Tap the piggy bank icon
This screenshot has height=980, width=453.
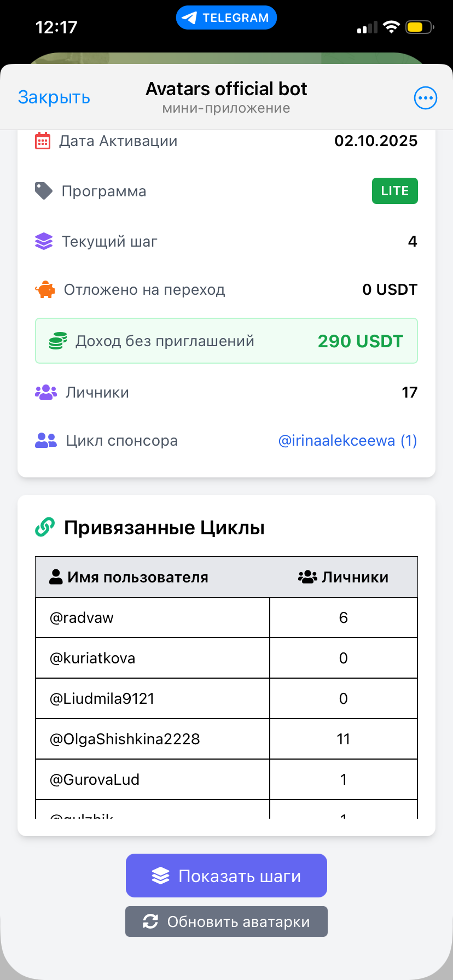tap(45, 289)
